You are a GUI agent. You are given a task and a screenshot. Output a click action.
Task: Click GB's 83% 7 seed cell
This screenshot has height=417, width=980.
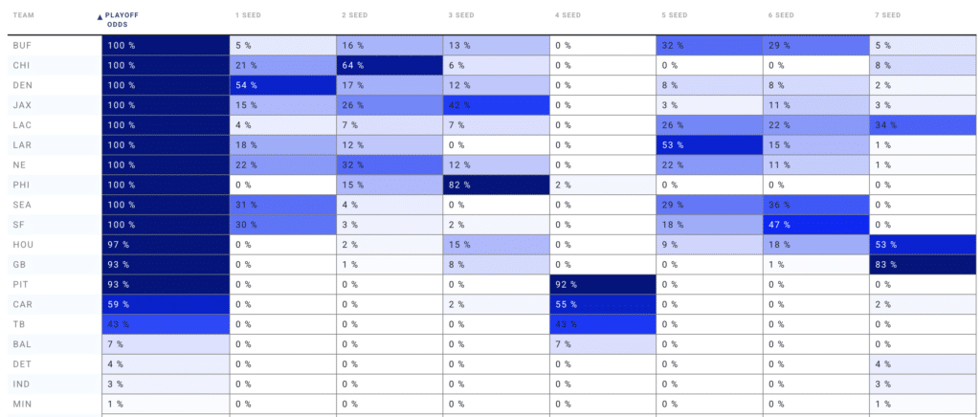[x=923, y=264]
